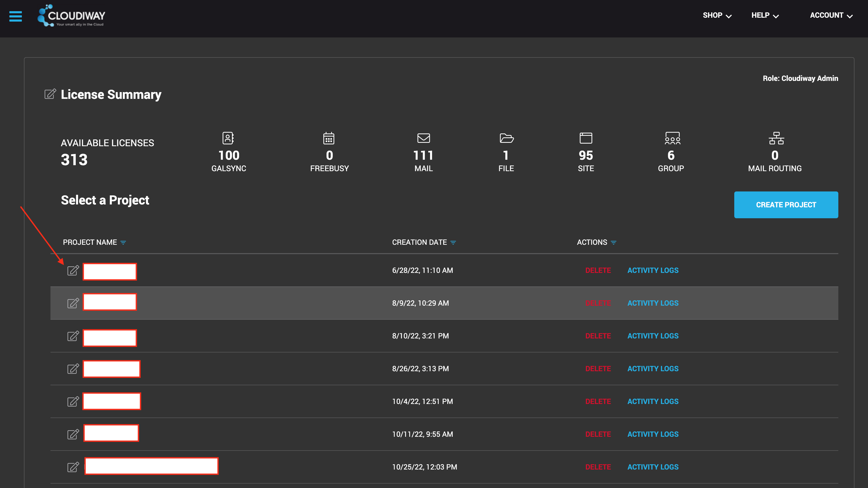This screenshot has width=868, height=488.
Task: Open the ACCOUNT dropdown menu
Action: pos(831,16)
